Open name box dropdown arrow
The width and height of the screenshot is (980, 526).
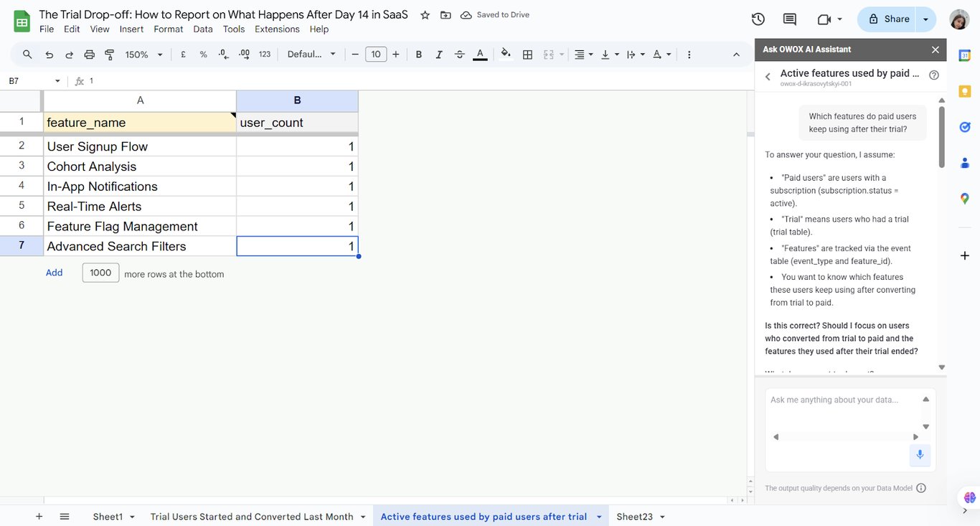coord(57,81)
